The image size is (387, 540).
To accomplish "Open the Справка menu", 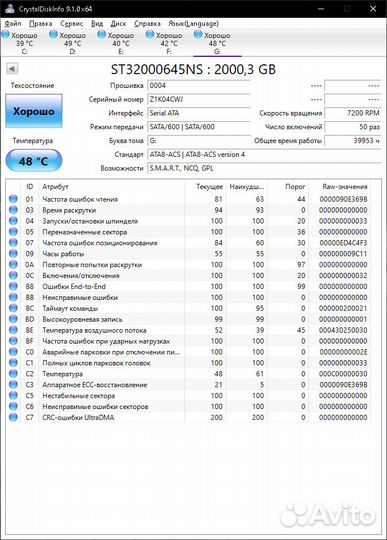I will pyautogui.click(x=147, y=23).
